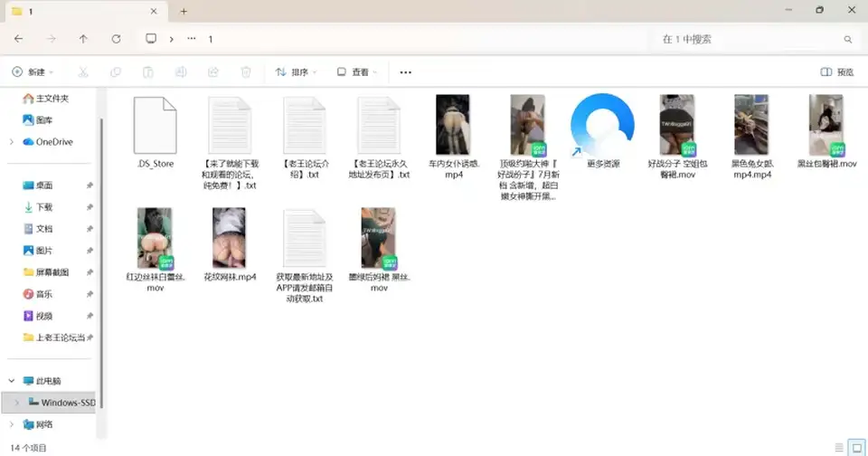This screenshot has height=456, width=868.
Task: Open 主文件夹 in the sidebar
Action: tap(46, 98)
